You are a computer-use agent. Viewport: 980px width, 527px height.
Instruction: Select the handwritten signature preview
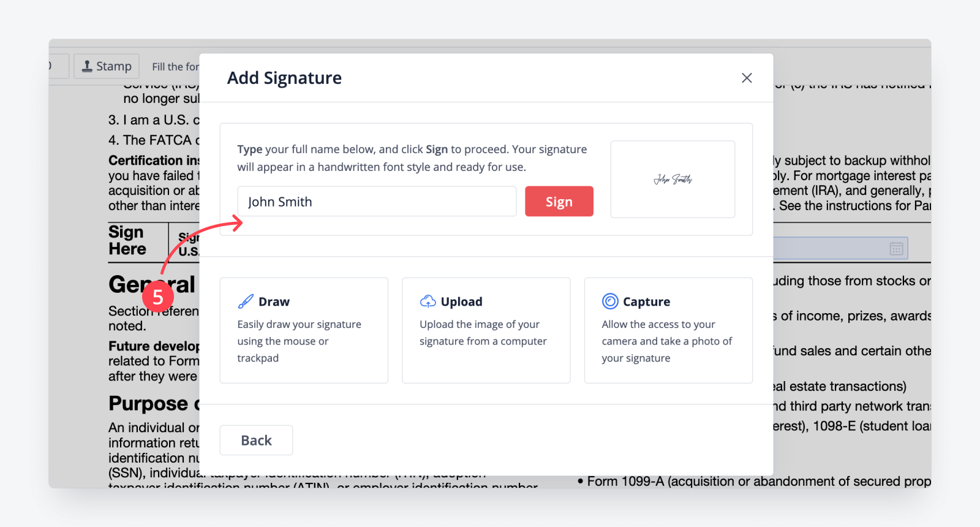click(x=672, y=179)
